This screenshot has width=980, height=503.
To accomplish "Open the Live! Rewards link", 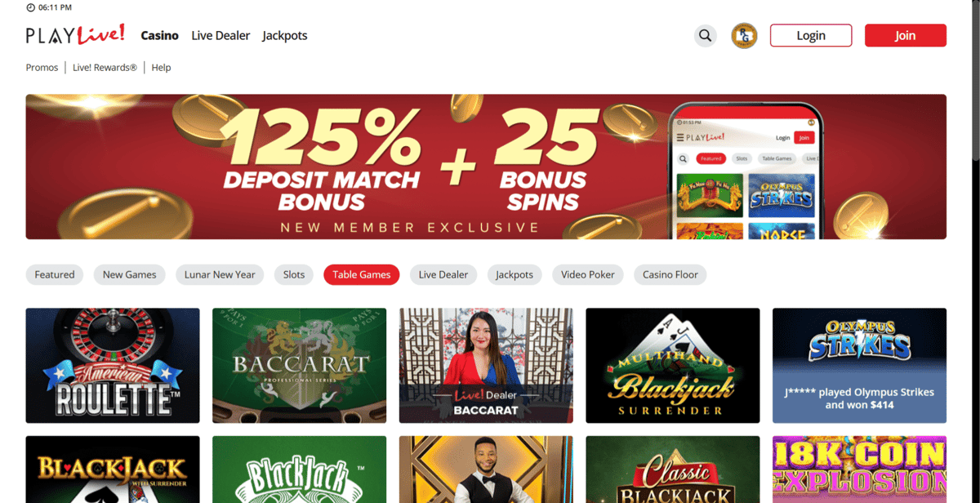I will pyautogui.click(x=105, y=68).
